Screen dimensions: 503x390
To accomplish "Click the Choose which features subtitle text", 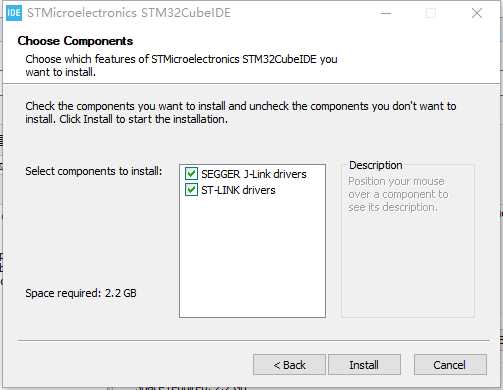I will 181,65.
